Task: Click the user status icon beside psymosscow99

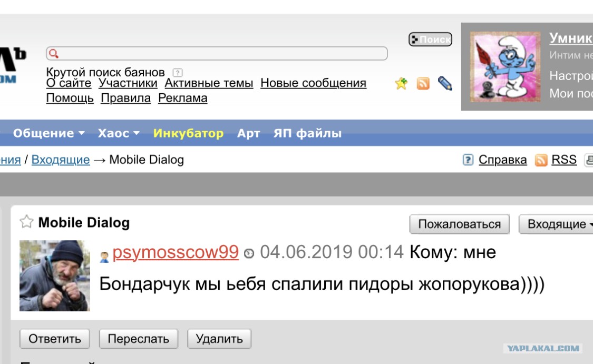Action: coord(104,257)
